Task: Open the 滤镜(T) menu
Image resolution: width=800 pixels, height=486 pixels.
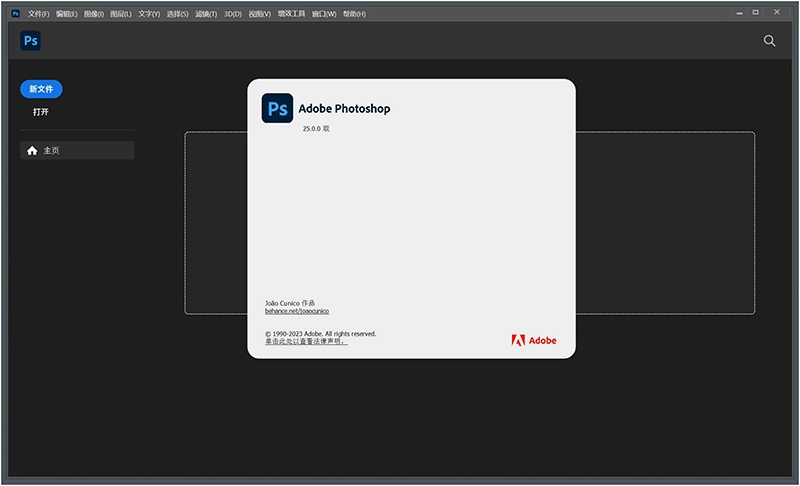Action: coord(206,14)
